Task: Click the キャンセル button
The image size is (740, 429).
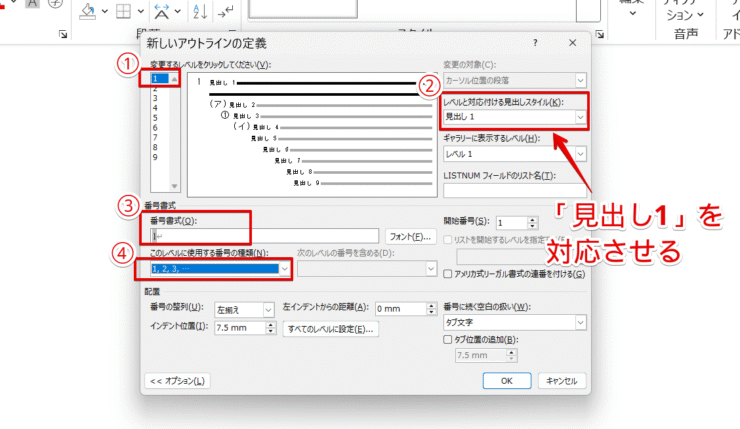Action: [562, 381]
